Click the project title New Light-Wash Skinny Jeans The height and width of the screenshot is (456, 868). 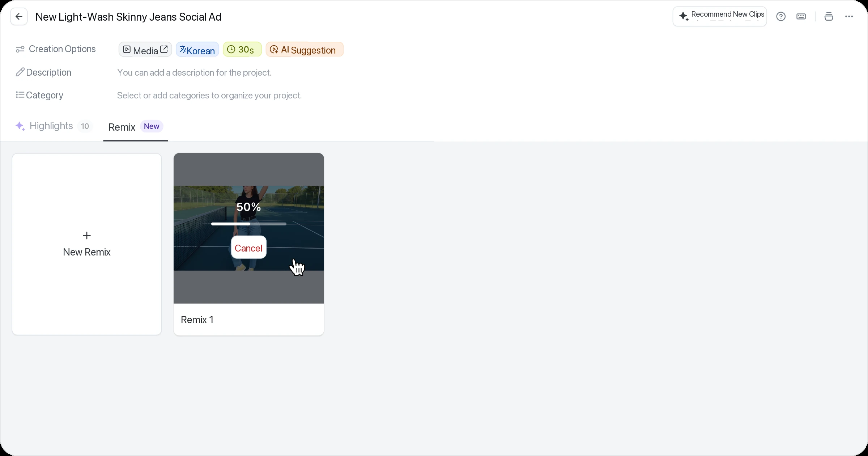pos(128,17)
